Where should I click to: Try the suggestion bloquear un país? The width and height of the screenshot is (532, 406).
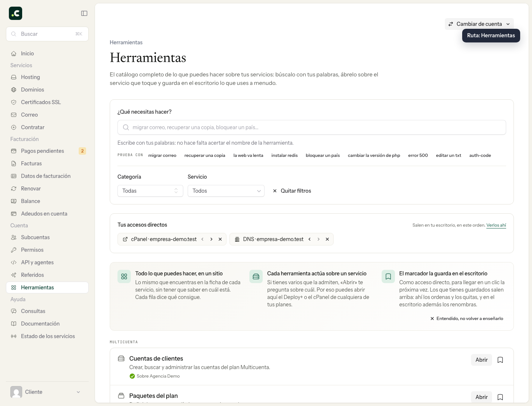323,155
